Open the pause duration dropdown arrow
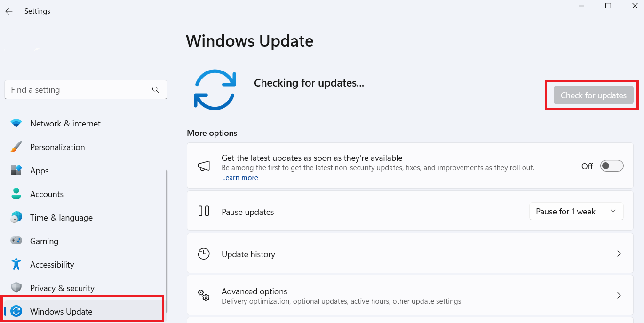 click(613, 212)
